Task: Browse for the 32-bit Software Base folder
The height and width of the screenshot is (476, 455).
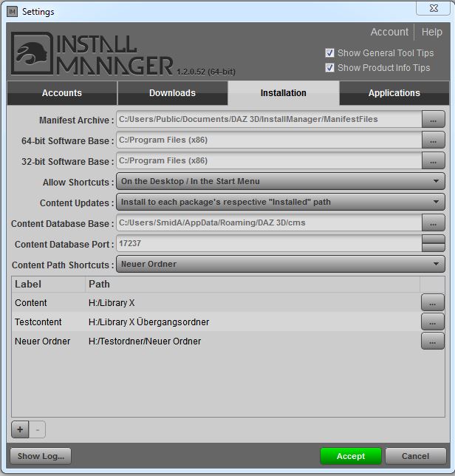Action: 433,160
